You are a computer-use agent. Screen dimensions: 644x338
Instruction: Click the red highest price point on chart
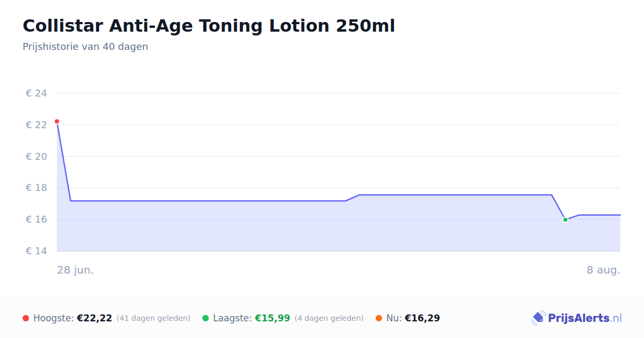coord(57,122)
